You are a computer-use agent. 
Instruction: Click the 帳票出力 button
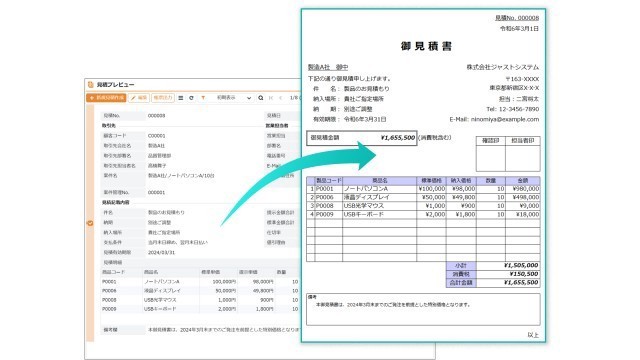tap(163, 98)
